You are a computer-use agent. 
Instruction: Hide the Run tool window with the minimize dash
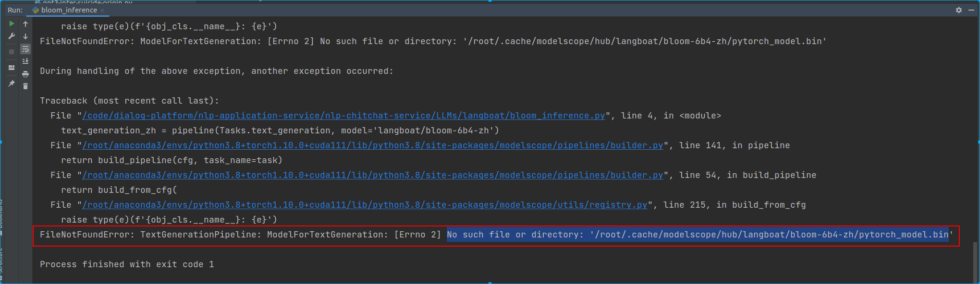coord(972,10)
